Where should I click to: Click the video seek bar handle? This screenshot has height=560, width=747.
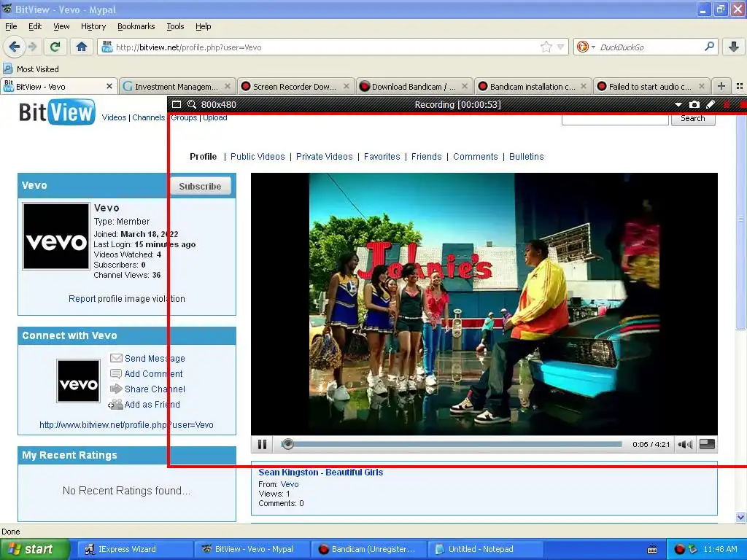(287, 444)
